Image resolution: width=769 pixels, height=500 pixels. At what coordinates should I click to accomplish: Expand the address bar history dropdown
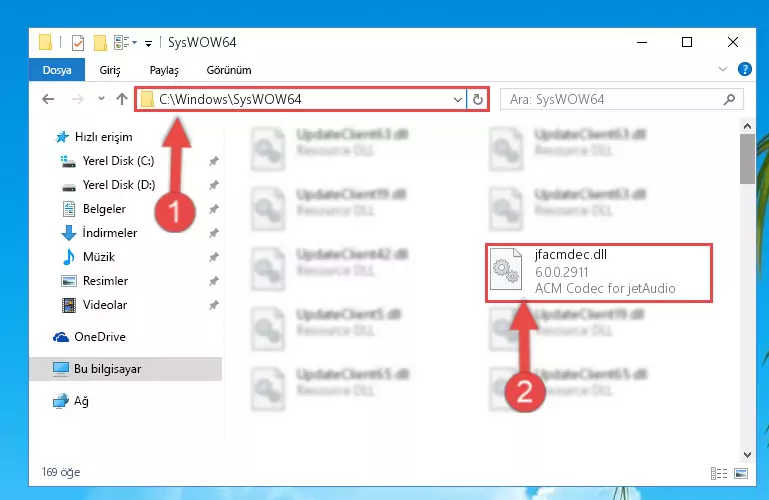(x=458, y=100)
